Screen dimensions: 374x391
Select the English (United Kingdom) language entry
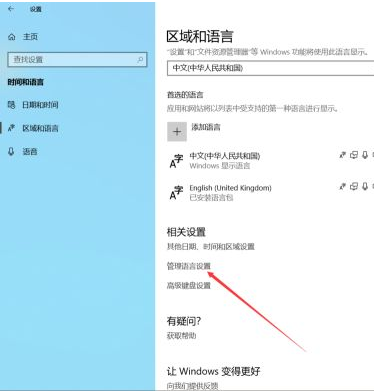270,192
